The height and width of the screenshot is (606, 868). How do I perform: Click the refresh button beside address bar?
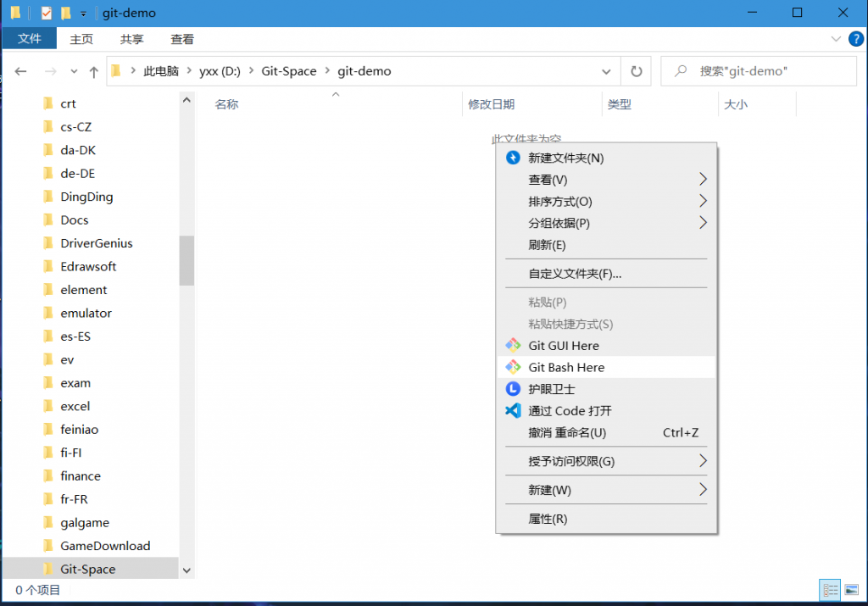click(x=636, y=71)
